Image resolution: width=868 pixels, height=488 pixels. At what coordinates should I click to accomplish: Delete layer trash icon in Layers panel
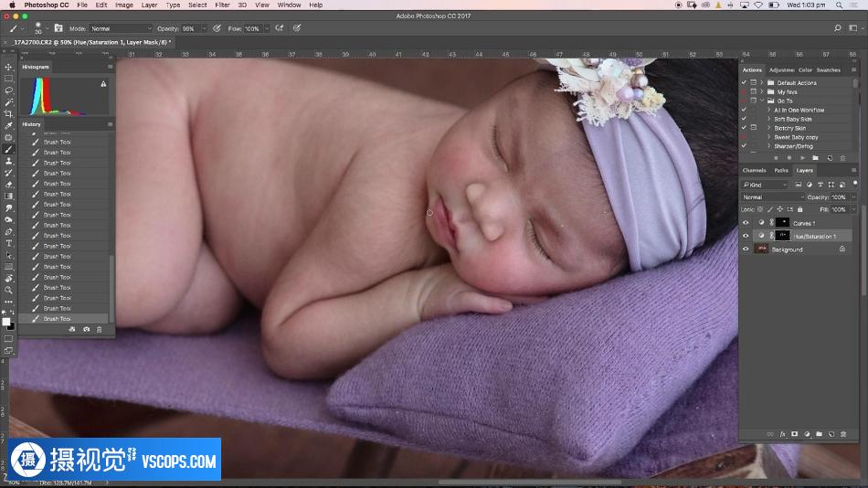(843, 434)
